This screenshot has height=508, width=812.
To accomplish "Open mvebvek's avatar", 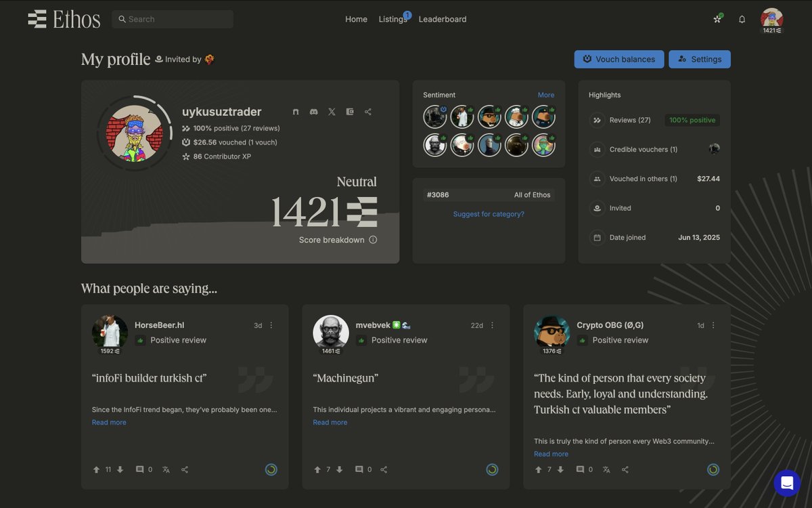I will coord(330,332).
